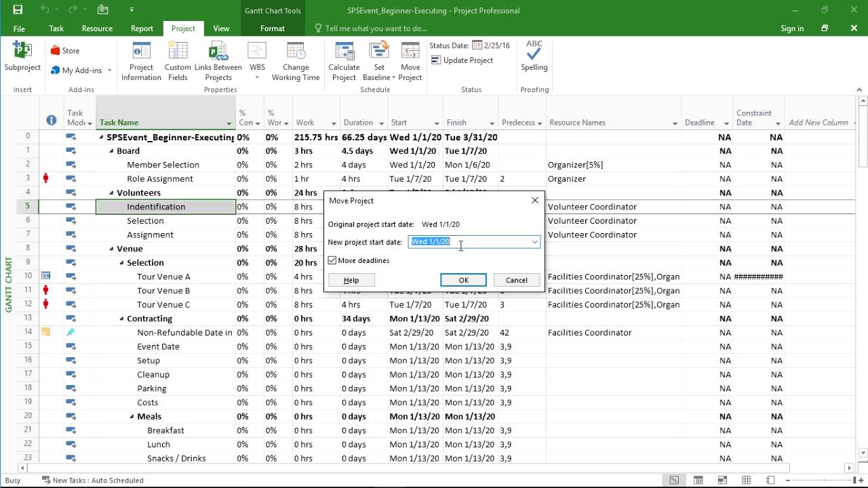The image size is (868, 488).
Task: Select the Event Date task
Action: coord(158,346)
